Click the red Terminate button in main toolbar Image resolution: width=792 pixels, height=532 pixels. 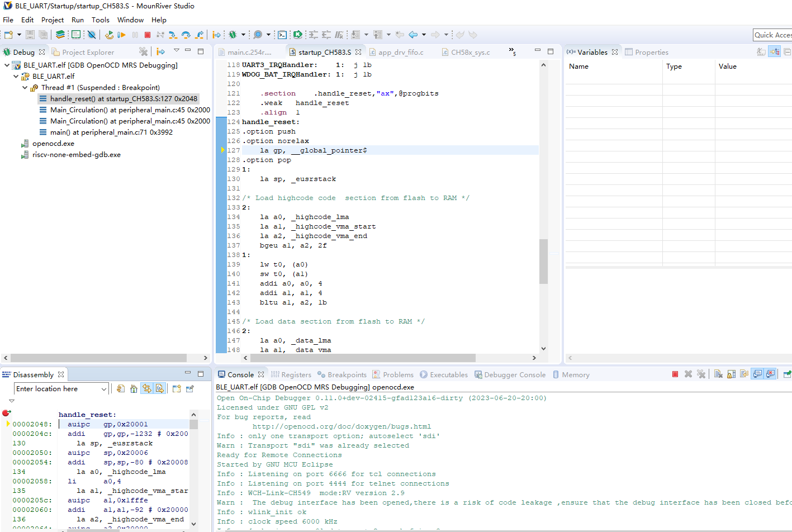tap(148, 35)
